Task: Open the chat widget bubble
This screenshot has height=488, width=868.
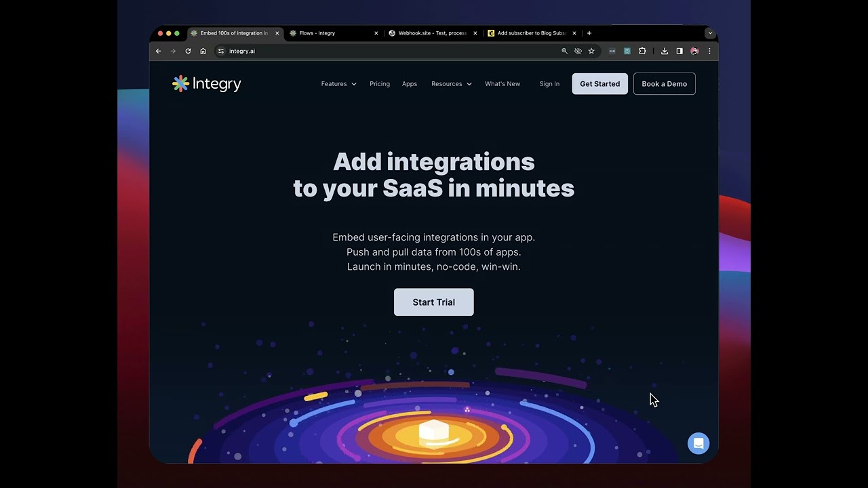Action: (x=698, y=443)
